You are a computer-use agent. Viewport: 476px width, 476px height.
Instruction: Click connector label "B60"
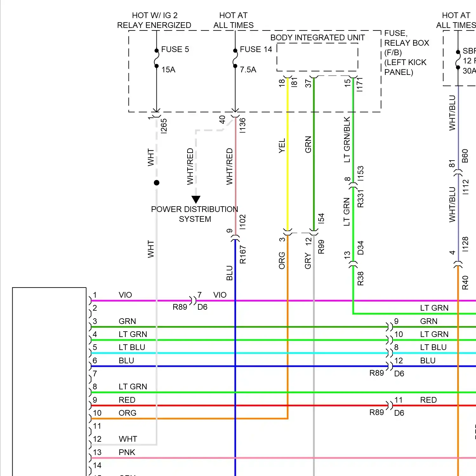click(x=465, y=156)
